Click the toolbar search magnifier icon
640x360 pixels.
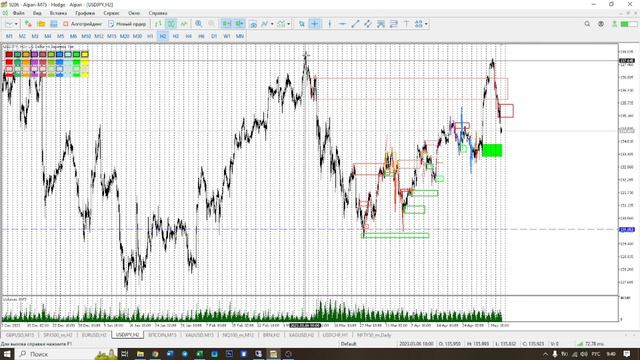pos(587,24)
